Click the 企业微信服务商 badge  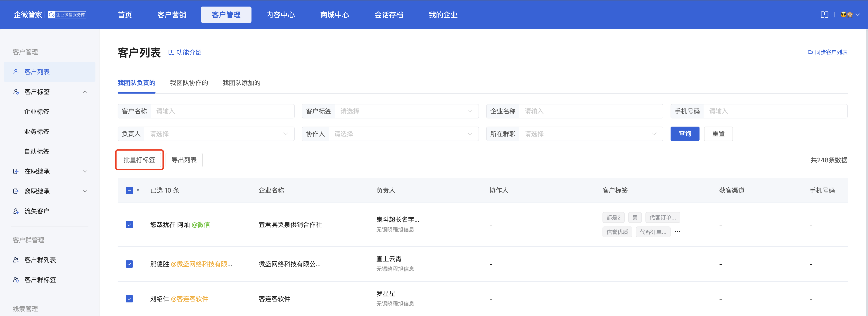click(x=67, y=15)
